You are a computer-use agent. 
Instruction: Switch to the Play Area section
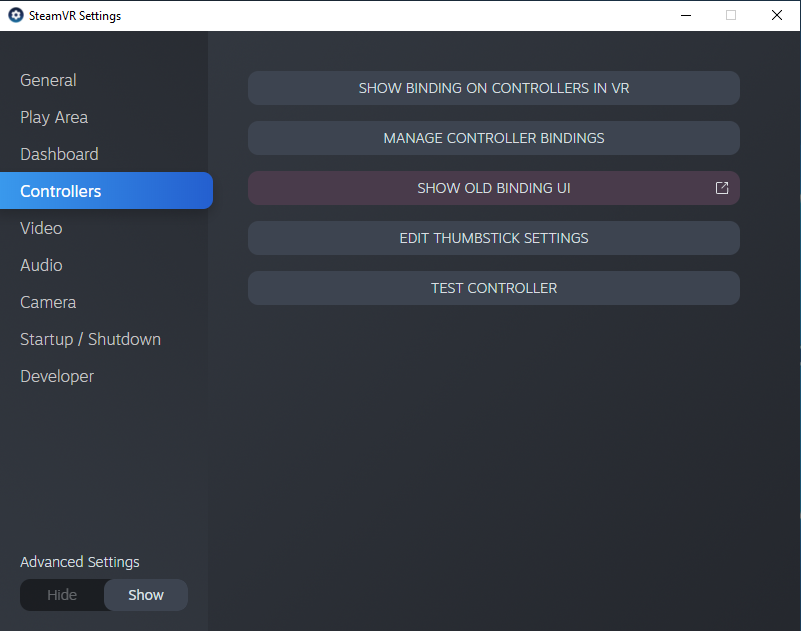[x=54, y=117]
